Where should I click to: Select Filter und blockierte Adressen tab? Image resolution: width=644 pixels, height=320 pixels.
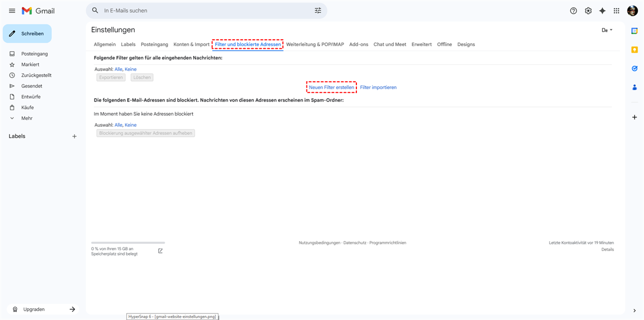tap(248, 45)
